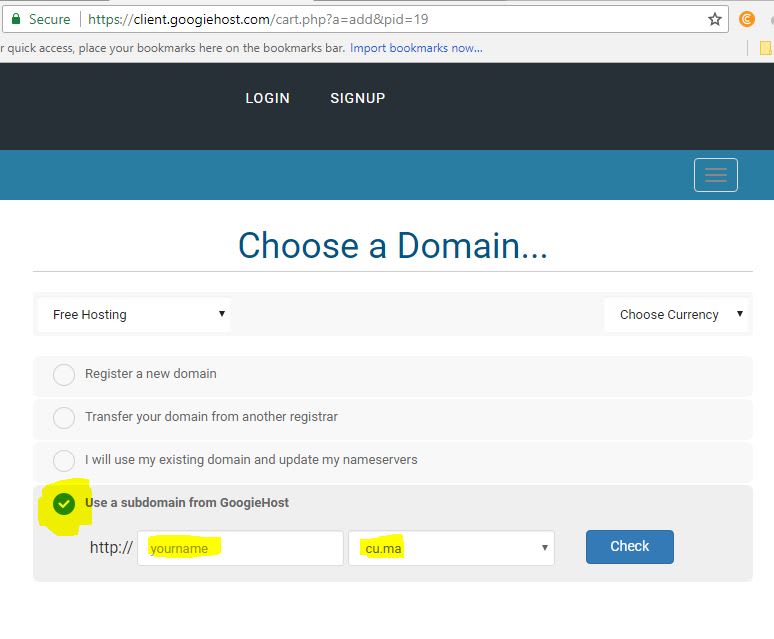Click the green padlock Secure icon
The height and width of the screenshot is (639, 774).
[x=16, y=19]
